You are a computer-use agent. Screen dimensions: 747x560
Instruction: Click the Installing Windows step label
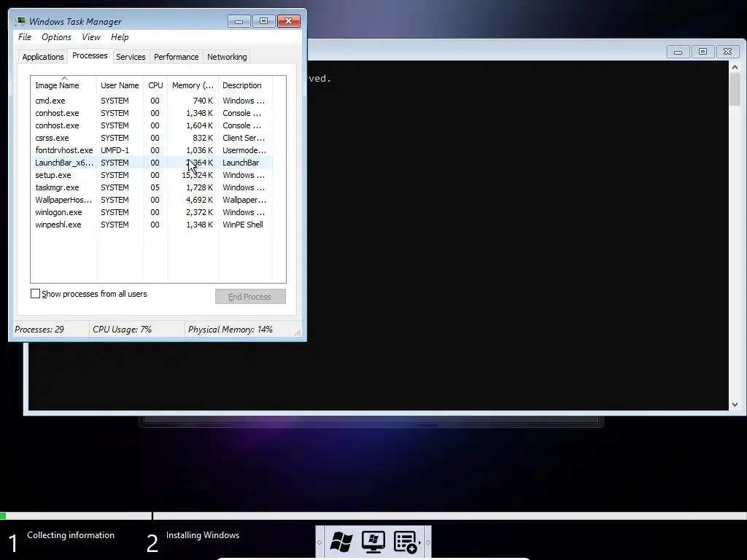pos(203,535)
